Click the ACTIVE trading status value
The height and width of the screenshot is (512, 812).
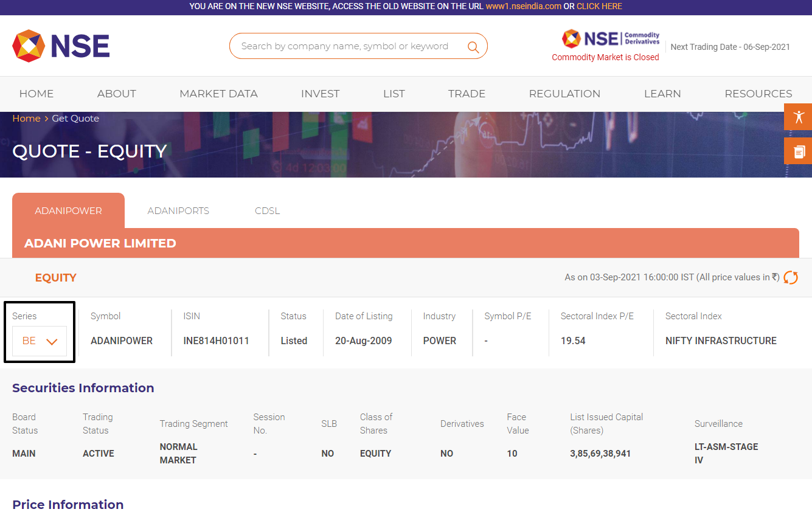[99, 453]
